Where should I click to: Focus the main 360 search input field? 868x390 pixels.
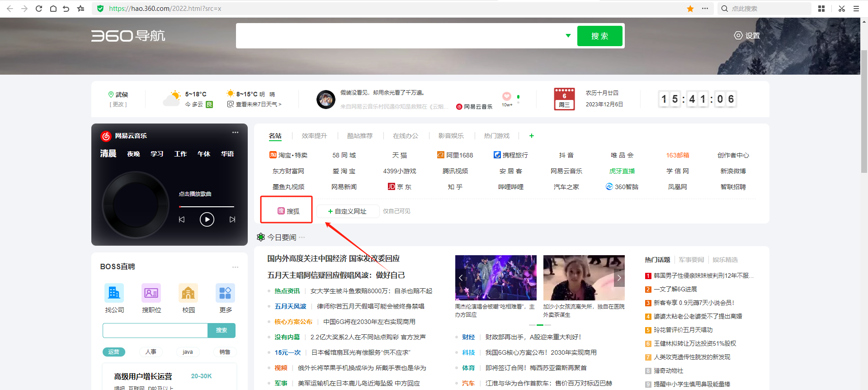pyautogui.click(x=400, y=36)
